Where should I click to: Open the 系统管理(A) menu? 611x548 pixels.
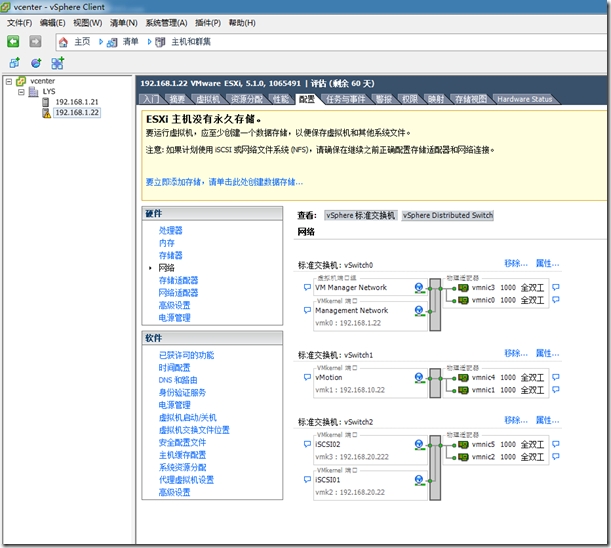(x=166, y=23)
